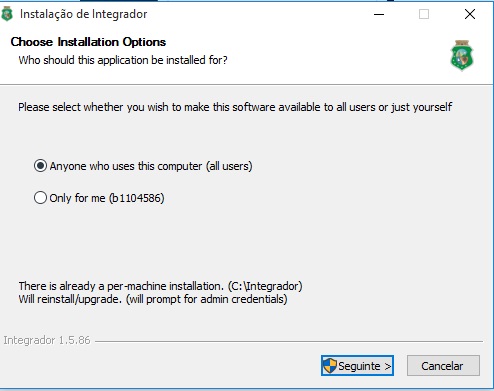
Task: Click the Choose Installation Options heading
Action: tap(88, 42)
